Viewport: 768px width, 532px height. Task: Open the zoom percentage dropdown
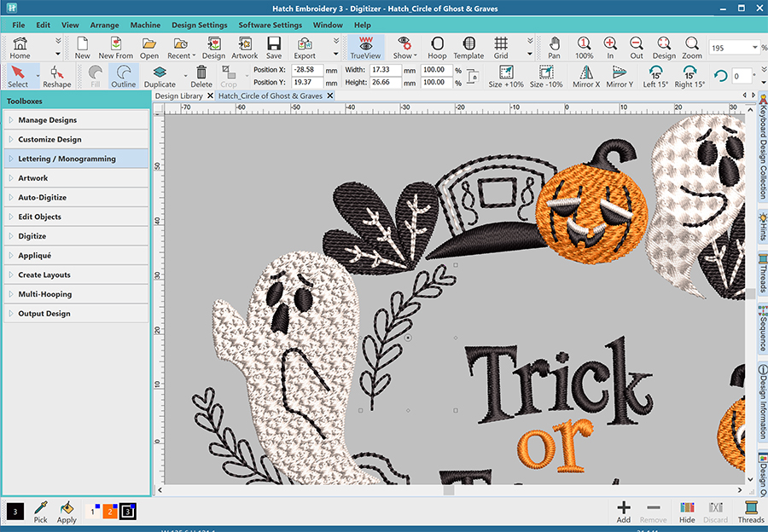click(x=754, y=48)
